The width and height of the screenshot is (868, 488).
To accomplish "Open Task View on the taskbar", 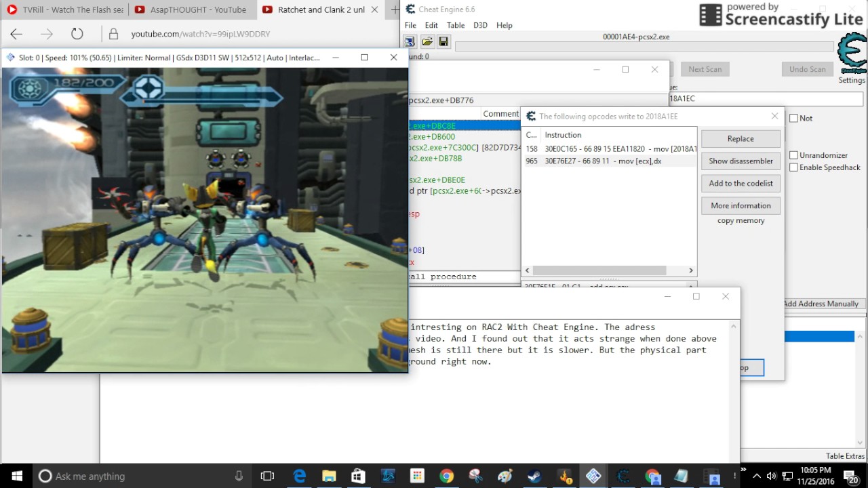I will pos(267,476).
